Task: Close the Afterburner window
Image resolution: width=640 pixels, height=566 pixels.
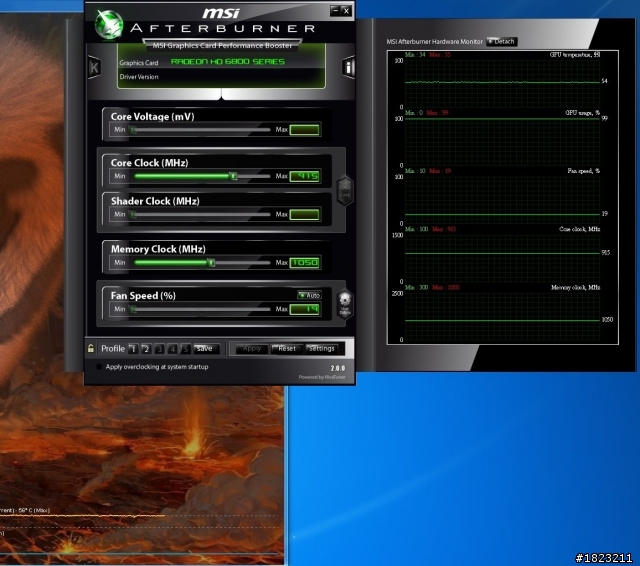Action: pos(346,11)
